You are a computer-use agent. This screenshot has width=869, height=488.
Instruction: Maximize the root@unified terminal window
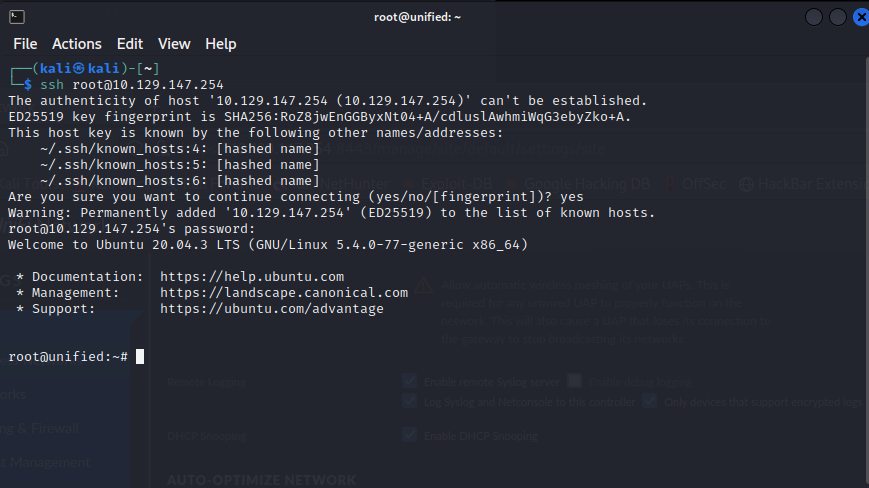[837, 17]
